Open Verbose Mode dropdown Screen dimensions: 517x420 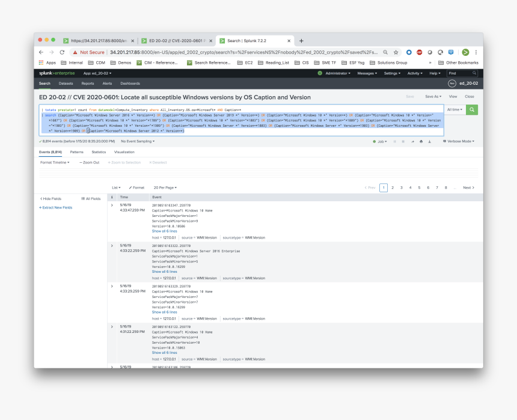[459, 141]
